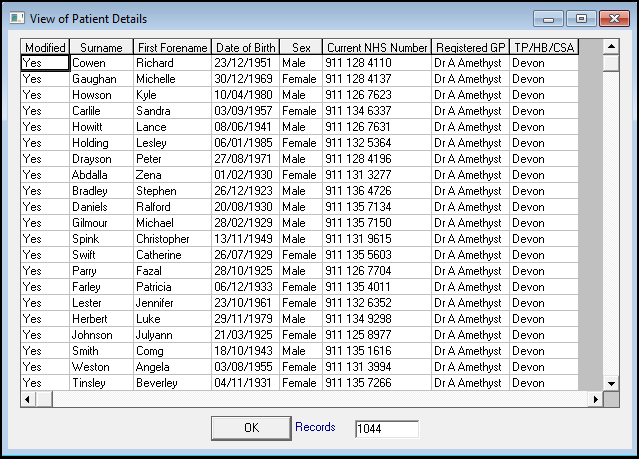639x459 pixels.
Task: Select the Gaughan surname cell
Action: tap(101, 79)
